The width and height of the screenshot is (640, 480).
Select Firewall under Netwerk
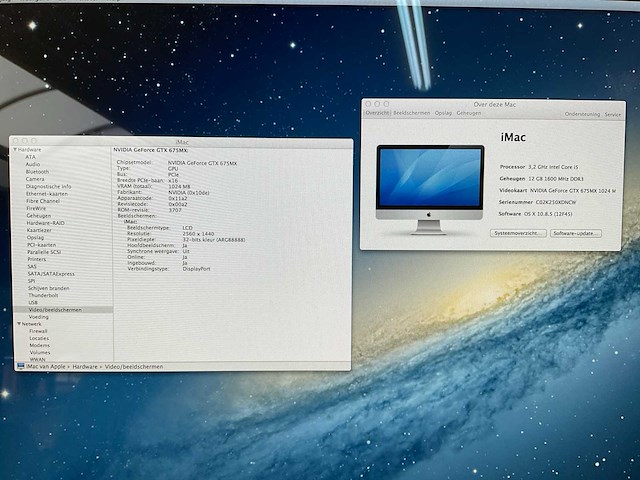tap(38, 331)
